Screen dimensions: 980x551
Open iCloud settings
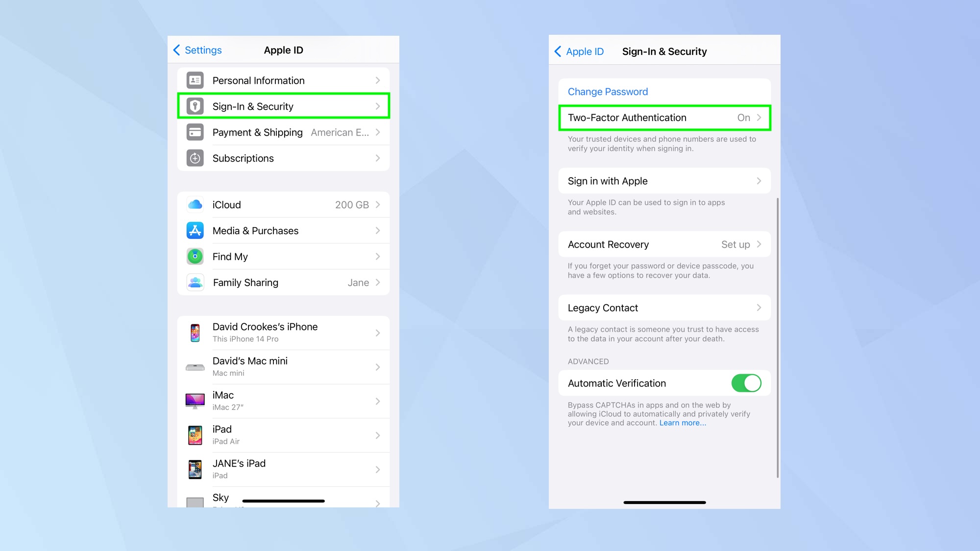(283, 205)
